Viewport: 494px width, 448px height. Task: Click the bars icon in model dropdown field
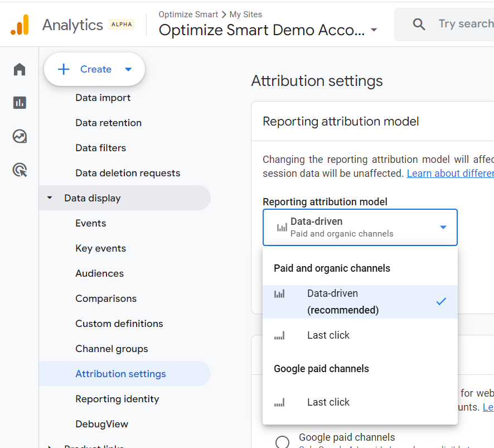[282, 227]
